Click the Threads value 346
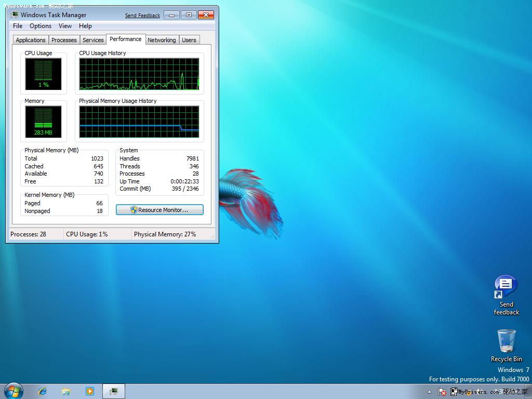This screenshot has height=399, width=532. (194, 166)
